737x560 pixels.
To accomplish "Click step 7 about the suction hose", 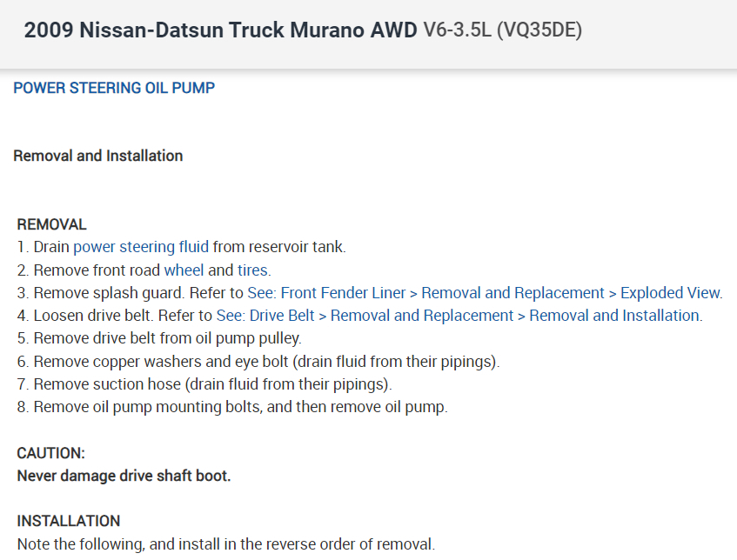I will point(204,383).
